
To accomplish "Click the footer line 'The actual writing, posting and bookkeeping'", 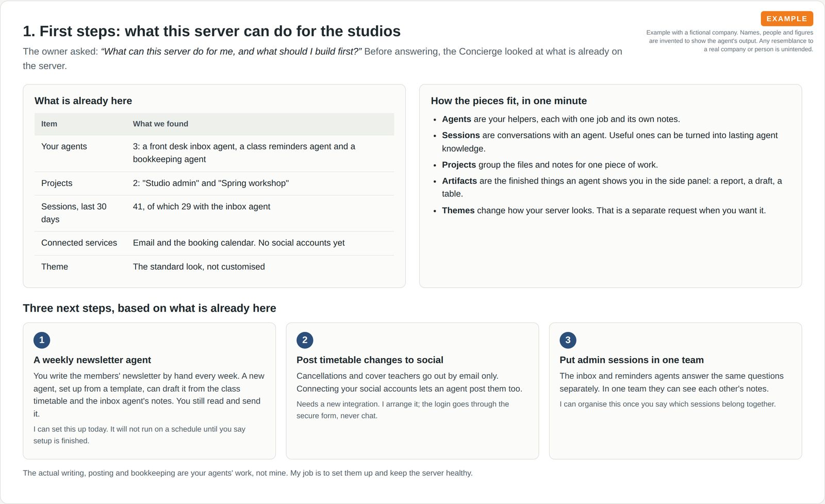I will coord(247,473).
